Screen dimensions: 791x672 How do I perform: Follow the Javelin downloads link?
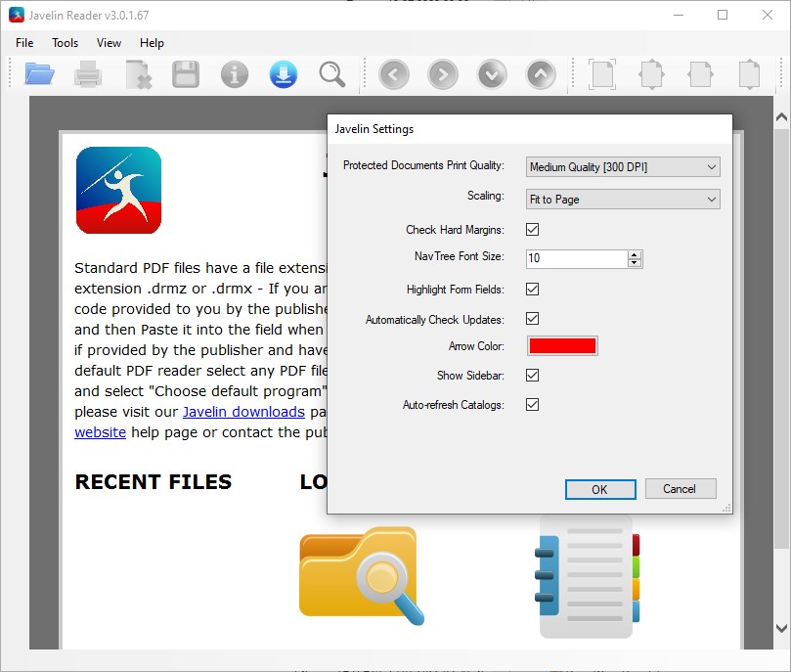pyautogui.click(x=243, y=412)
